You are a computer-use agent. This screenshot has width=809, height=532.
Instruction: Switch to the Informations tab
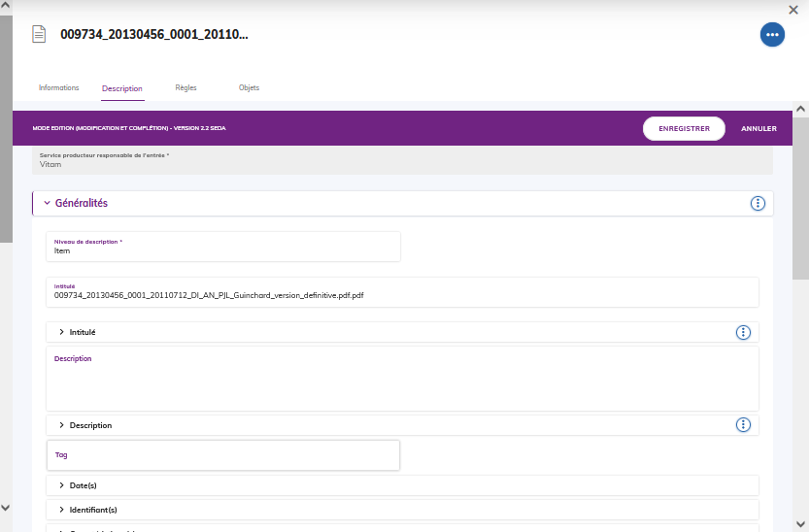tap(58, 87)
